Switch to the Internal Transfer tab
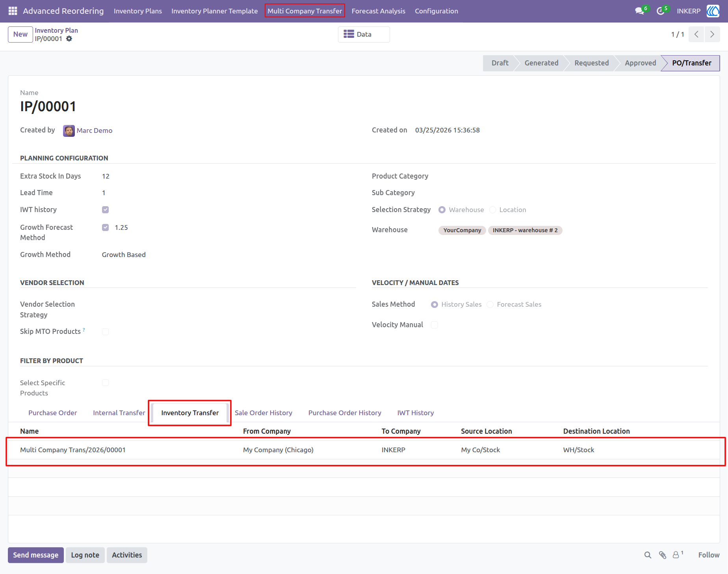This screenshot has width=728, height=574. coord(119,413)
